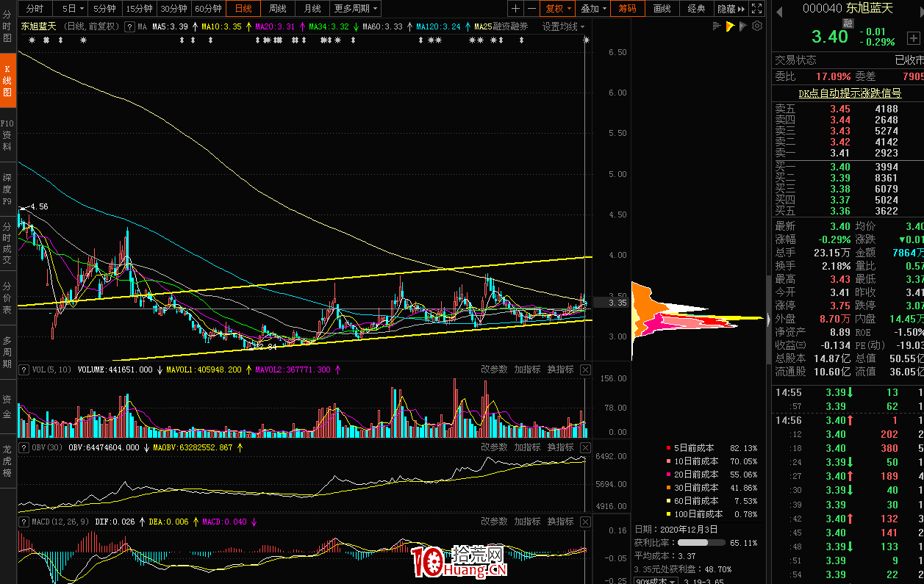Close the OBV indicator panel
The width and height of the screenshot is (924, 584).
(x=585, y=447)
